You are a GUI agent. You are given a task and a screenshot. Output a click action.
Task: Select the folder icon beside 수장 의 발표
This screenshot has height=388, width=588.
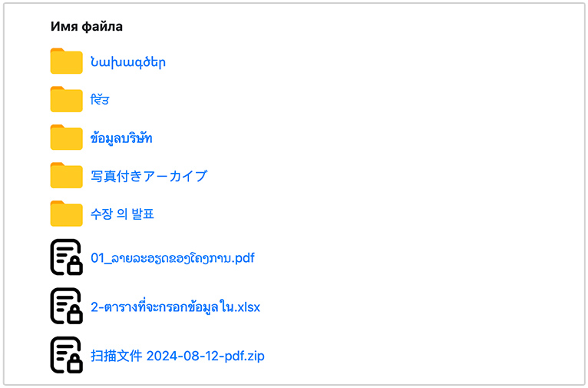point(66,214)
